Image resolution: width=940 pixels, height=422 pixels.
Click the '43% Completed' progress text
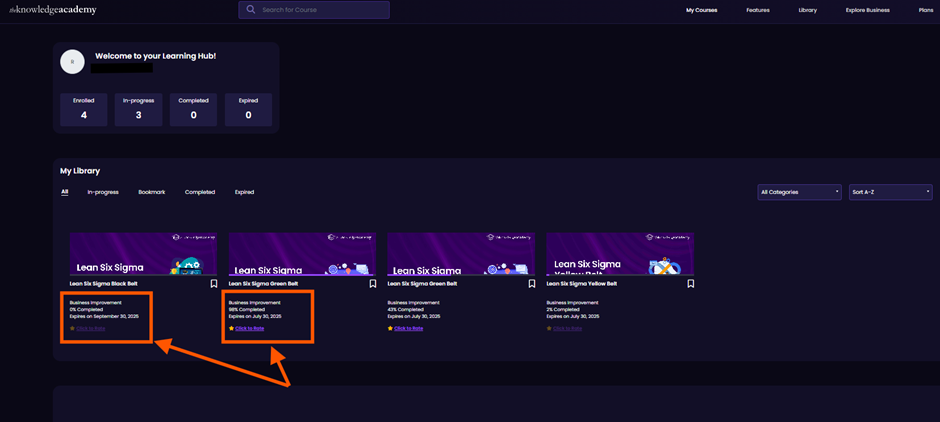[405, 309]
